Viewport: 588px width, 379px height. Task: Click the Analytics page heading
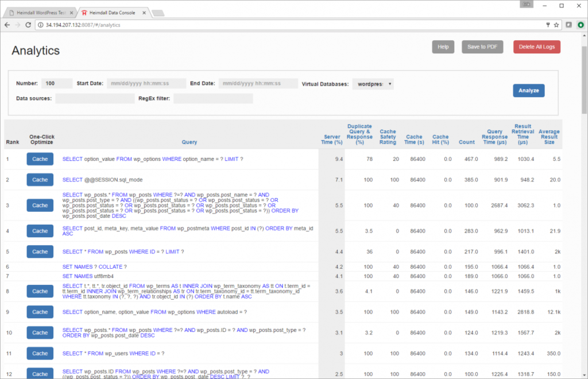(36, 51)
